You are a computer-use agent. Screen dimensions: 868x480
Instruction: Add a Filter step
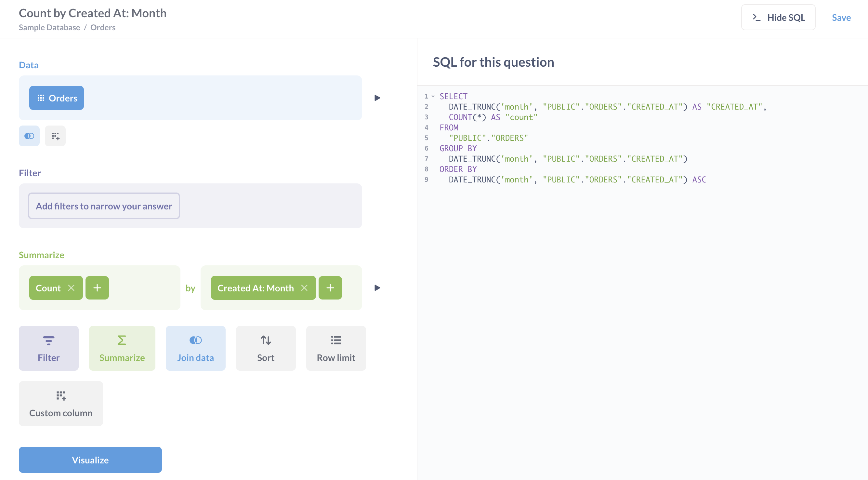pyautogui.click(x=48, y=348)
